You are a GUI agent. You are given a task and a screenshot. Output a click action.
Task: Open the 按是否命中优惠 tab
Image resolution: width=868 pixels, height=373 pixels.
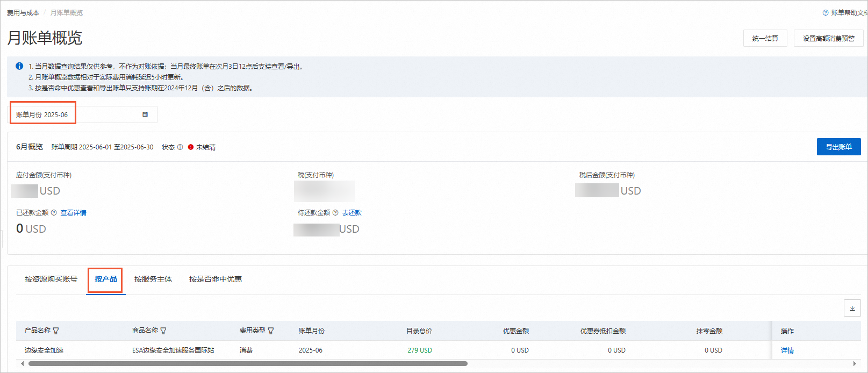tap(216, 279)
